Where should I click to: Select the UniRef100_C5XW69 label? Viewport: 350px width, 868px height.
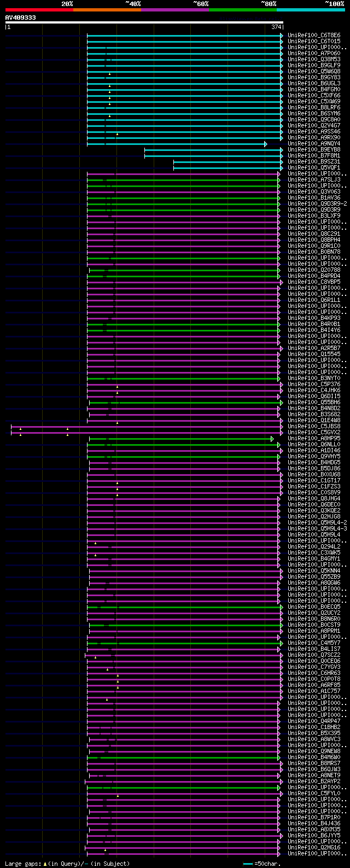pyautogui.click(x=314, y=102)
